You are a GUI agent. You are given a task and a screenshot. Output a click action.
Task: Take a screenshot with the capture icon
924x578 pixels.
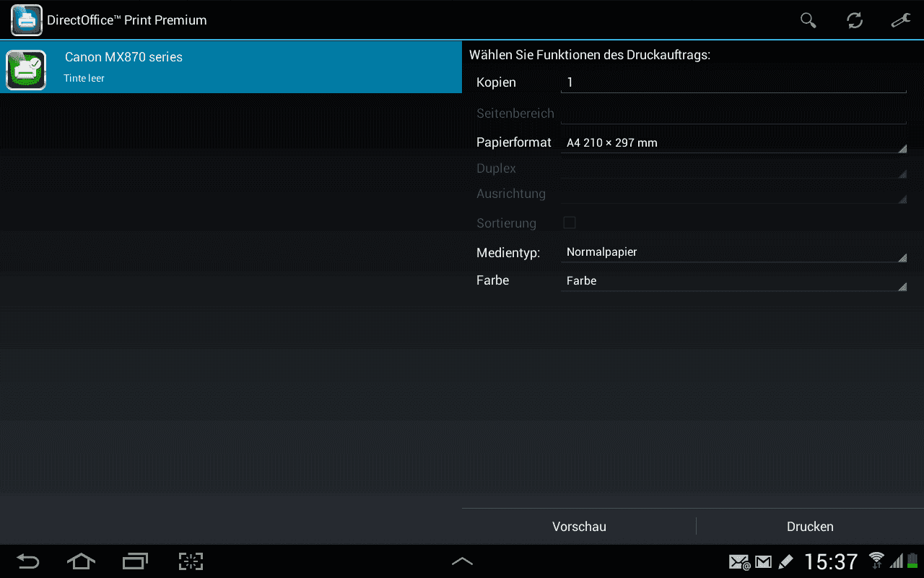click(x=191, y=561)
